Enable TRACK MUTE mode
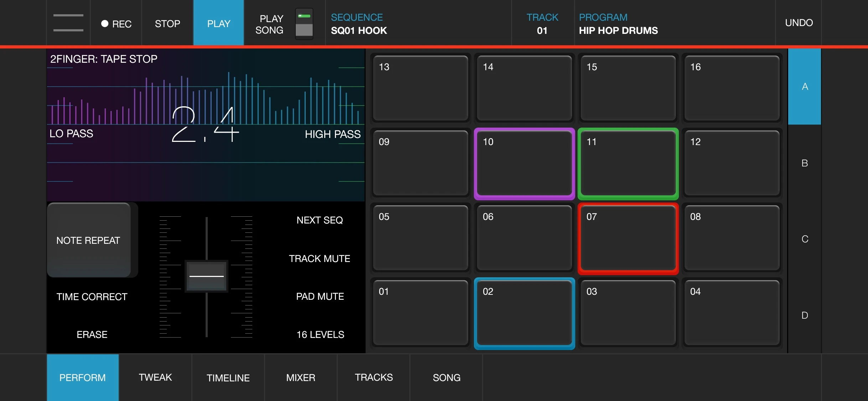This screenshot has height=401, width=868. 320,258
